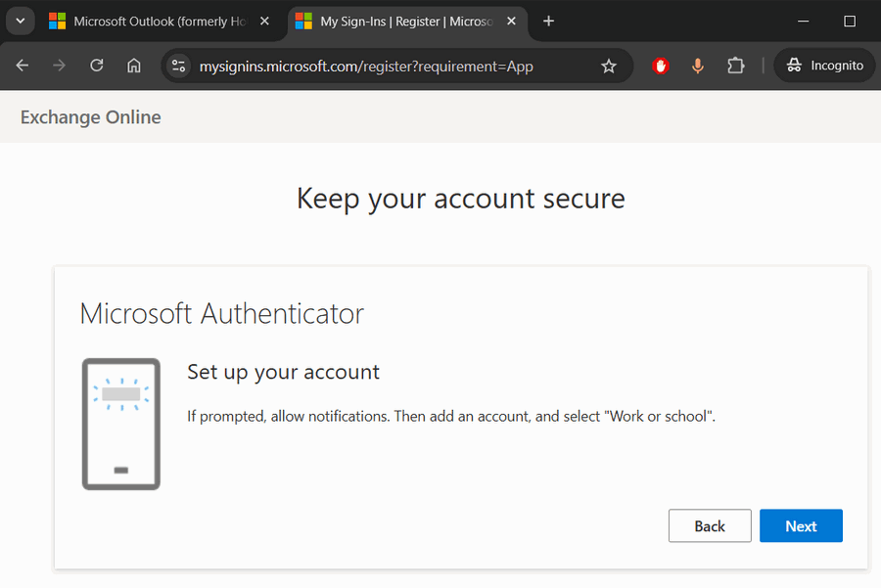Viewport: 881px width, 588px height.
Task: Switch to the Microsoft Outlook tab
Action: tap(157, 21)
